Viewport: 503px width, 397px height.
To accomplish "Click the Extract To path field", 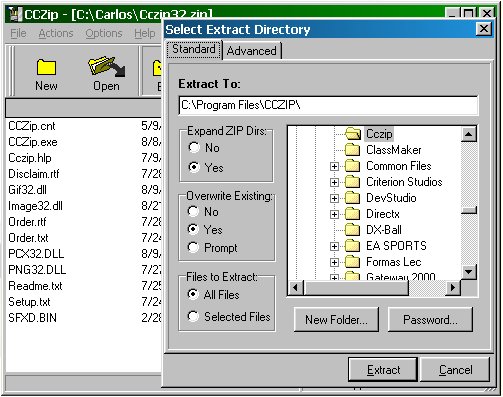I will click(x=328, y=105).
